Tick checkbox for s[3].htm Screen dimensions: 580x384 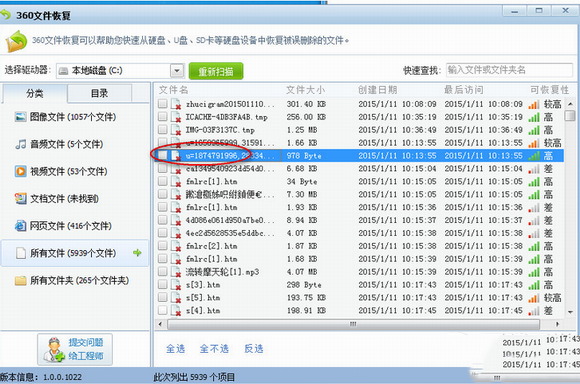162,284
